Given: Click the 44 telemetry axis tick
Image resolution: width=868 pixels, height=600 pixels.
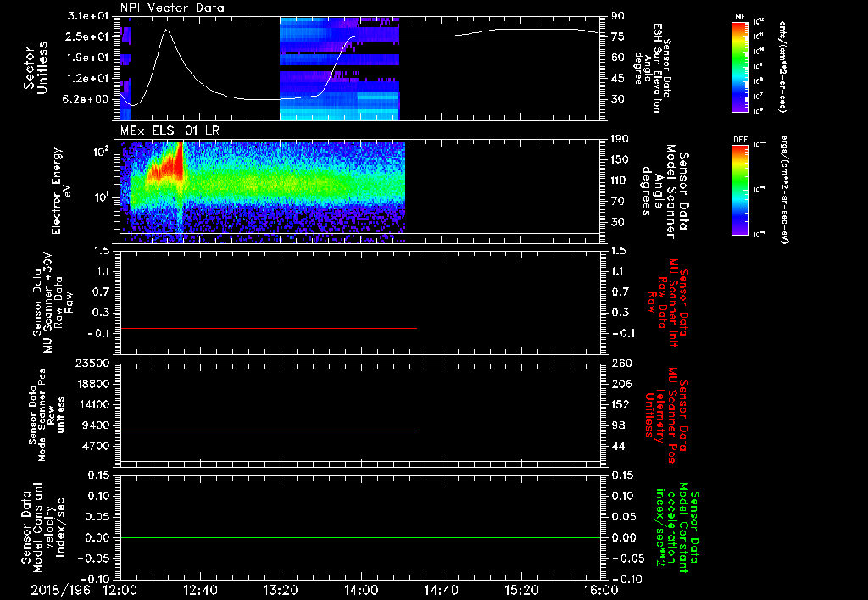Looking at the screenshot, I should click(619, 446).
